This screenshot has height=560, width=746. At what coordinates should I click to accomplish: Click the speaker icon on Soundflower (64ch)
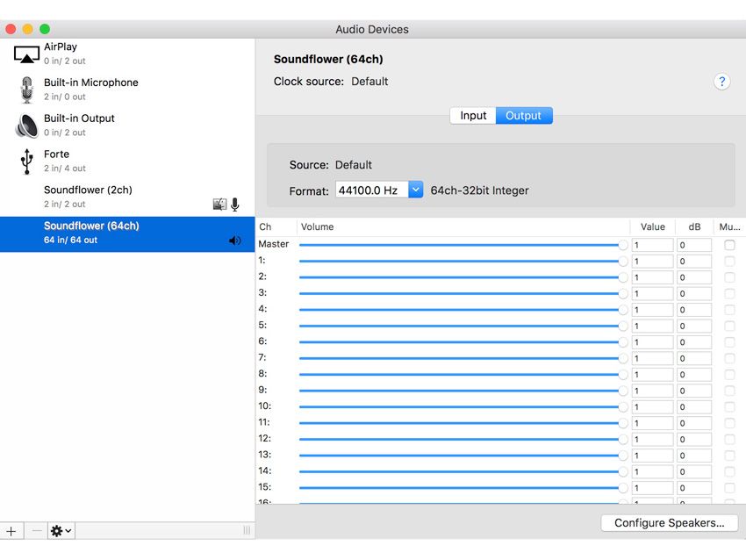click(x=235, y=240)
